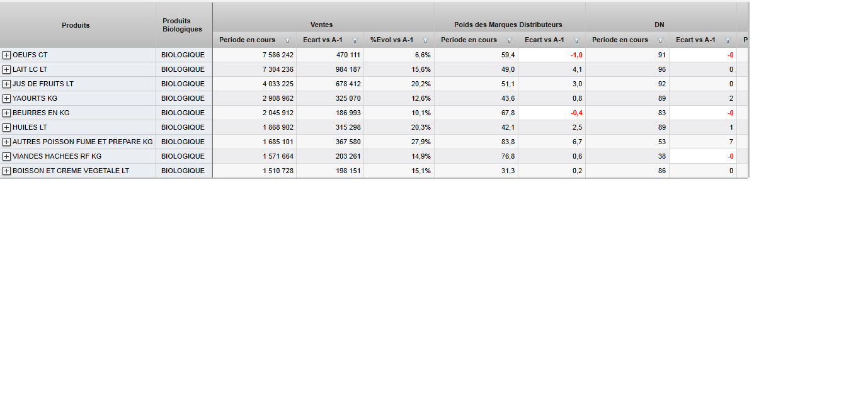Click the Ecart value 325 070
Image resolution: width=868 pixels, height=396 pixels.
[x=348, y=99]
